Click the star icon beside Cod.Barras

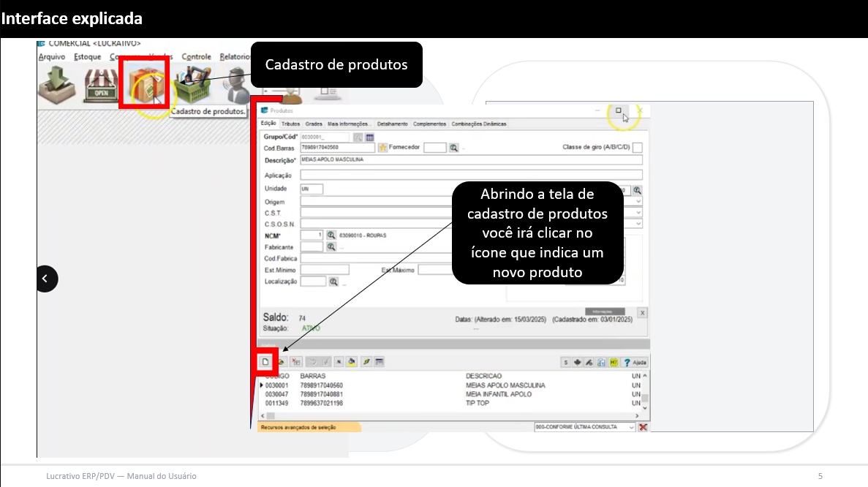tap(382, 148)
